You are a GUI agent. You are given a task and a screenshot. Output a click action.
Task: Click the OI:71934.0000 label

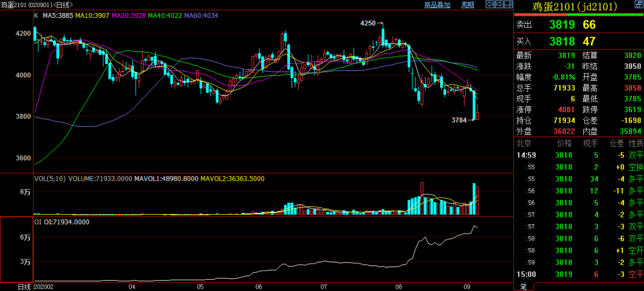(67, 222)
